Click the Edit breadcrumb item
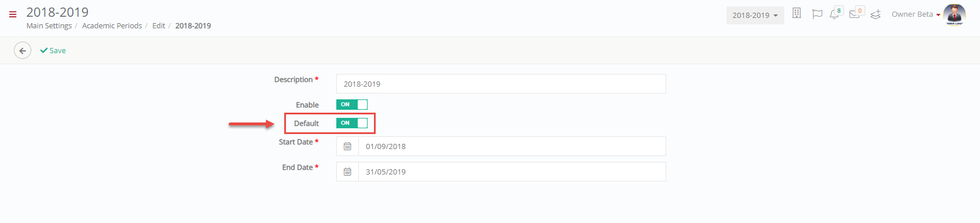Viewport: 980px width, 223px height. pos(159,26)
